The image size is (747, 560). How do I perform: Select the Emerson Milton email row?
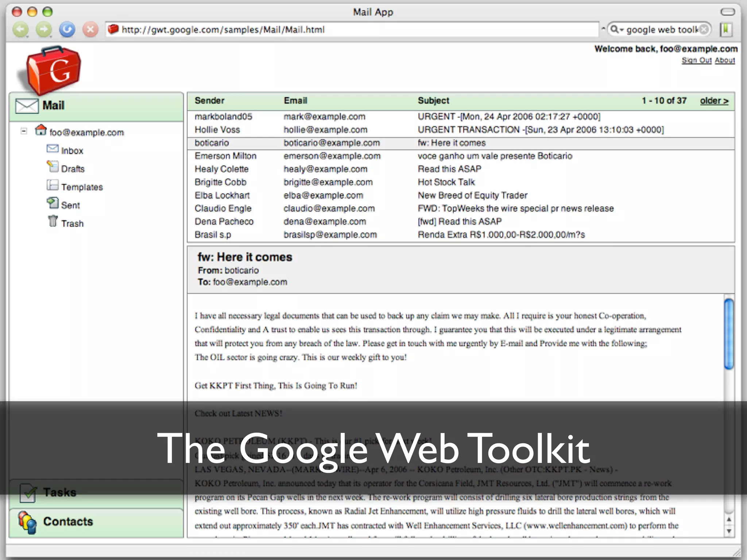click(x=461, y=156)
